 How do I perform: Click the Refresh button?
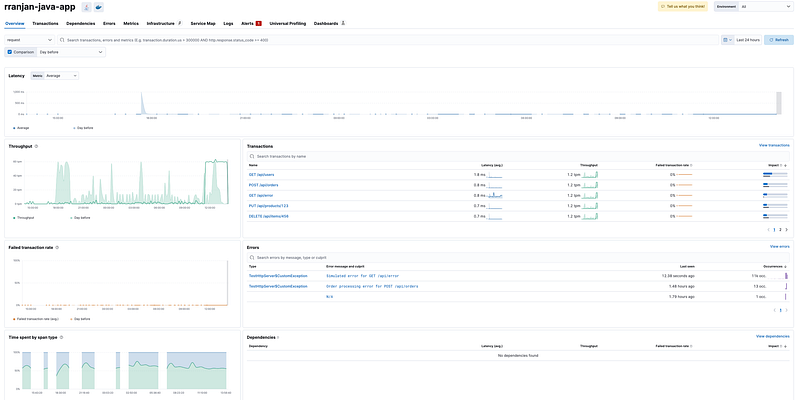tap(779, 40)
